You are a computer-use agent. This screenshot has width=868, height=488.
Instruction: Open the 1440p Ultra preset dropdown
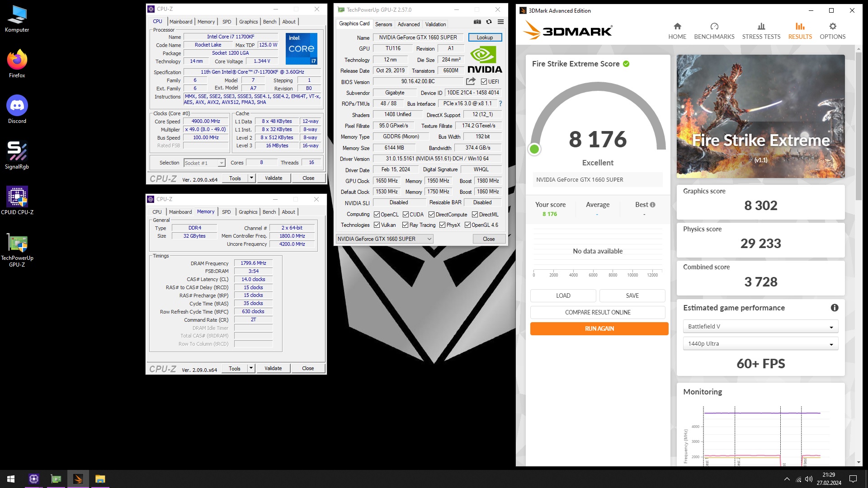pos(760,343)
